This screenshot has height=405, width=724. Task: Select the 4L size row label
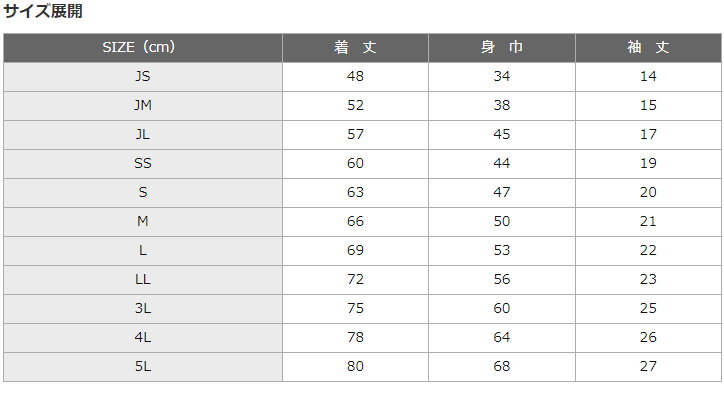point(143,338)
